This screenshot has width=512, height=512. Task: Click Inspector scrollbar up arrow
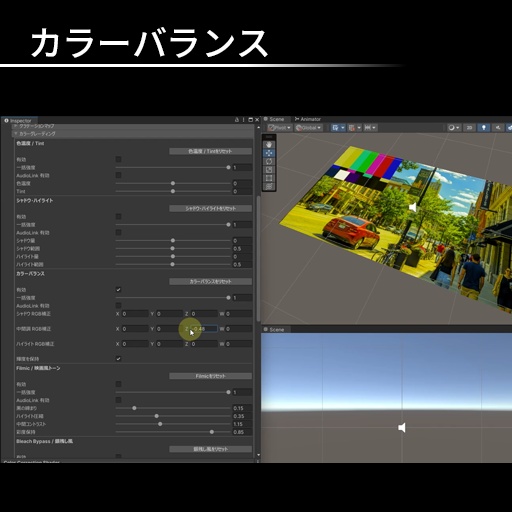pos(258,127)
